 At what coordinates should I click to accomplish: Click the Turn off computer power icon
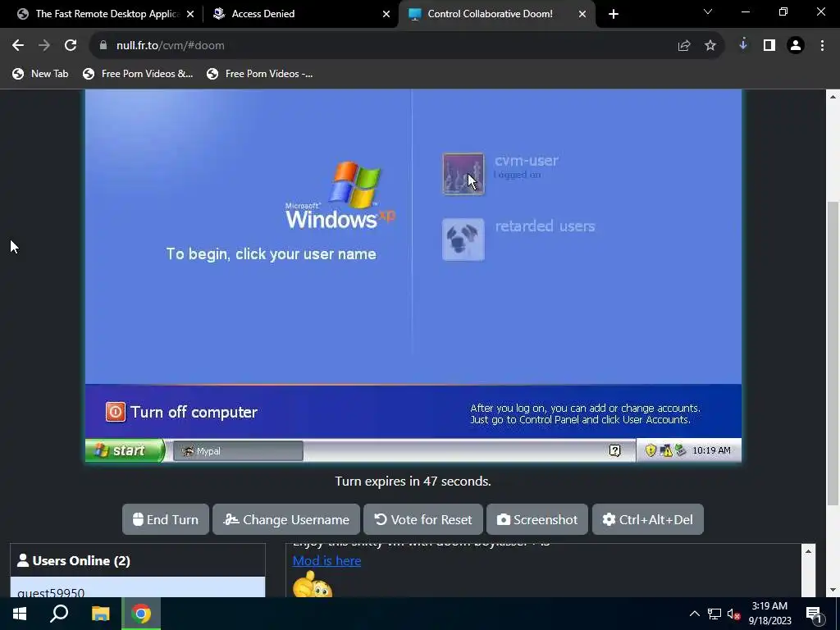pos(115,412)
